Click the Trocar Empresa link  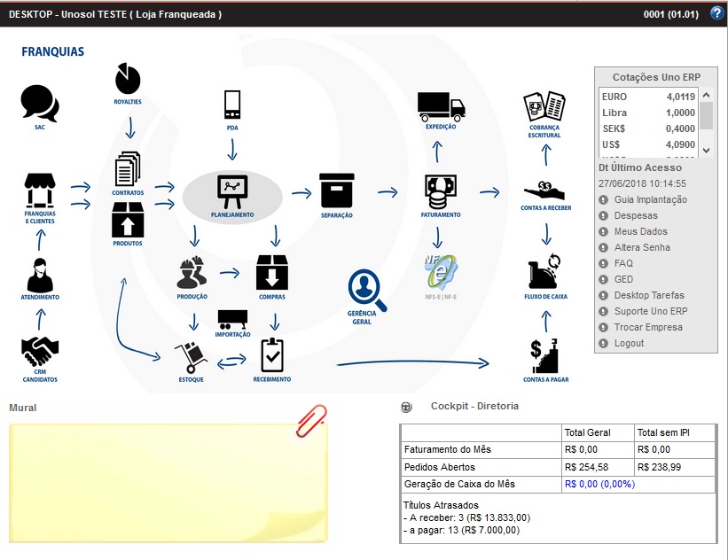coord(648,327)
